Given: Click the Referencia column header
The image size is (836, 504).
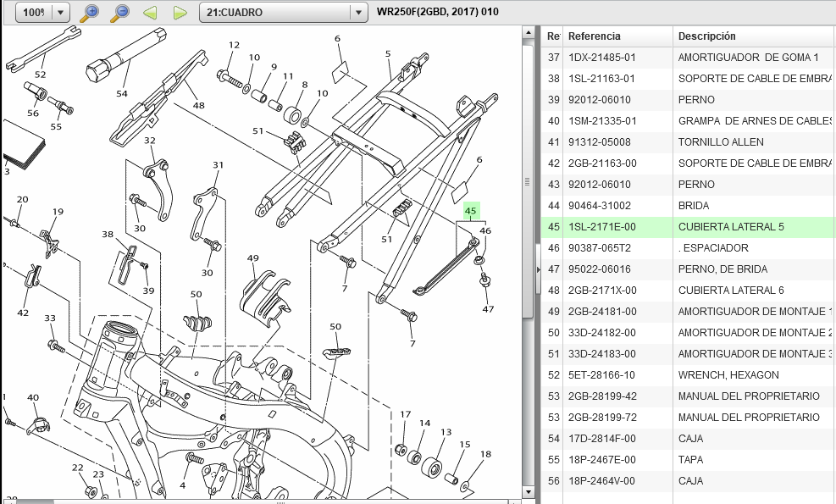Looking at the screenshot, I should coord(617,36).
